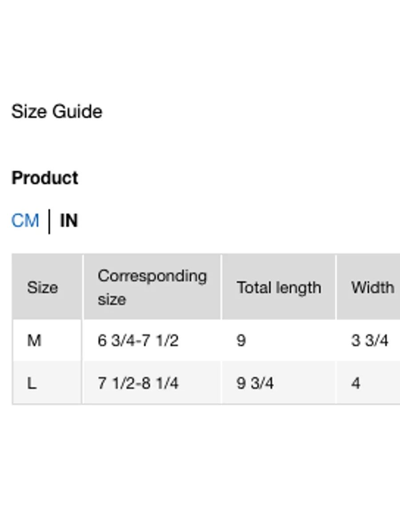Click the Size Guide heading

[x=56, y=112]
